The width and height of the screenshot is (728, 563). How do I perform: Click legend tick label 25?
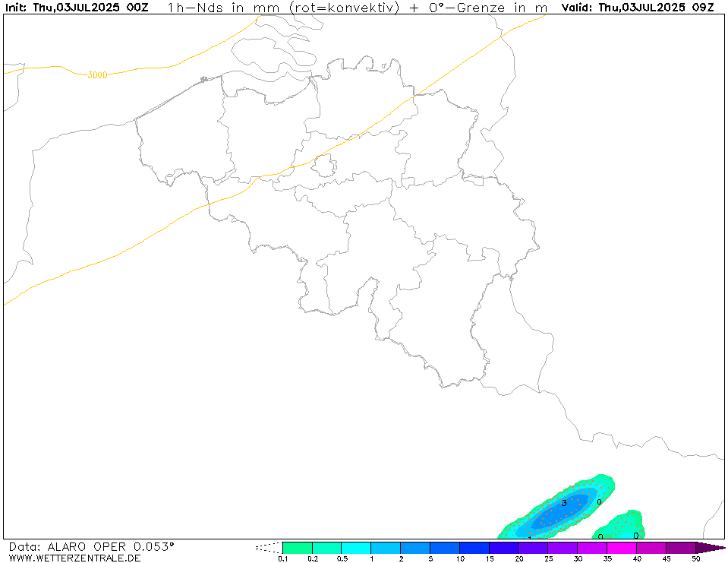(548, 558)
